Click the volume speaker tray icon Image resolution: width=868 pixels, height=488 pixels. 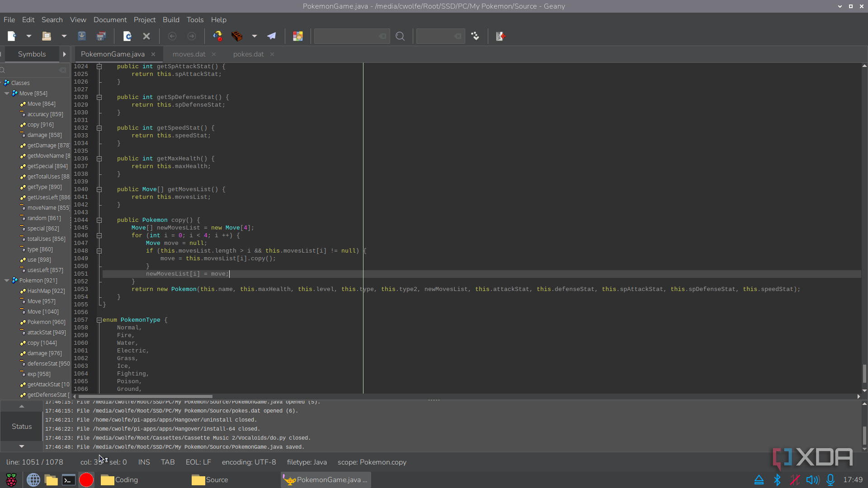[812, 480]
